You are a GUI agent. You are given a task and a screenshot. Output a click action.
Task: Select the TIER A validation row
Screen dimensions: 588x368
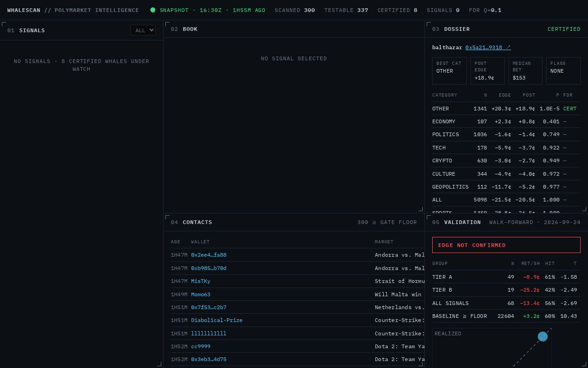coord(506,277)
